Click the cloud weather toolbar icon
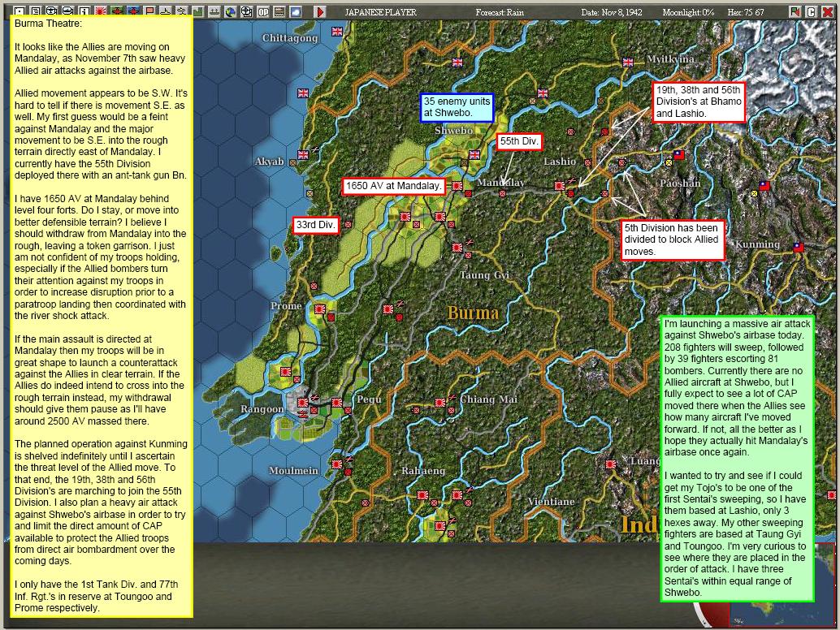This screenshot has height=630, width=840. pyautogui.click(x=295, y=11)
